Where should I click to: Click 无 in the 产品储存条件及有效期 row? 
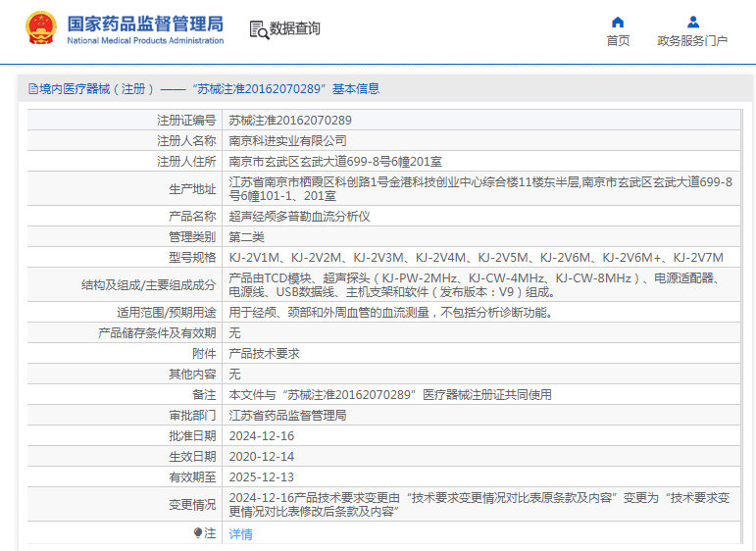coord(234,333)
